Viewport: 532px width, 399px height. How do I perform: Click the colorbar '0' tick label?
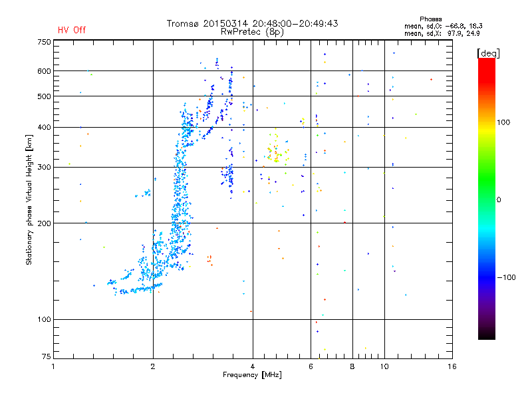point(499,200)
